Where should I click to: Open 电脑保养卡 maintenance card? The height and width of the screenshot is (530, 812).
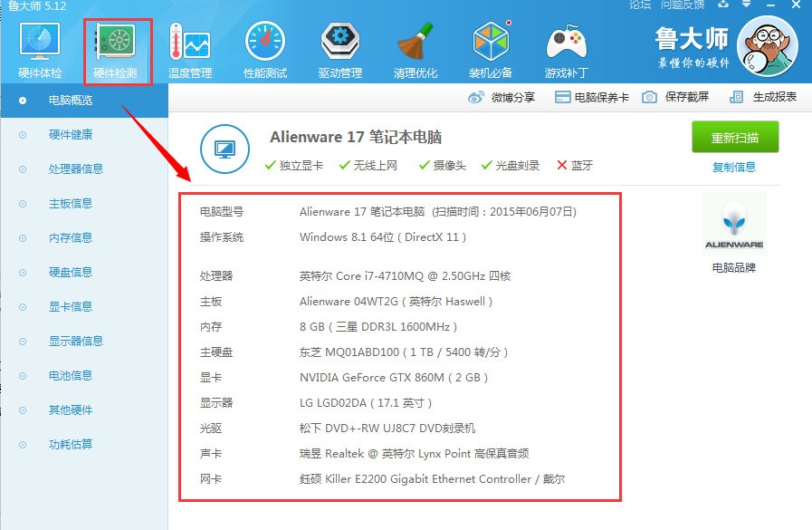tap(592, 97)
